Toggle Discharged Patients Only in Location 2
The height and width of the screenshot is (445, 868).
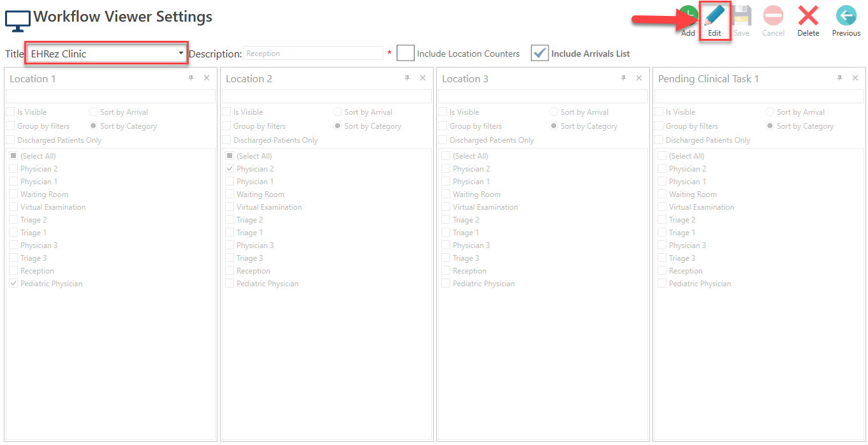[226, 140]
